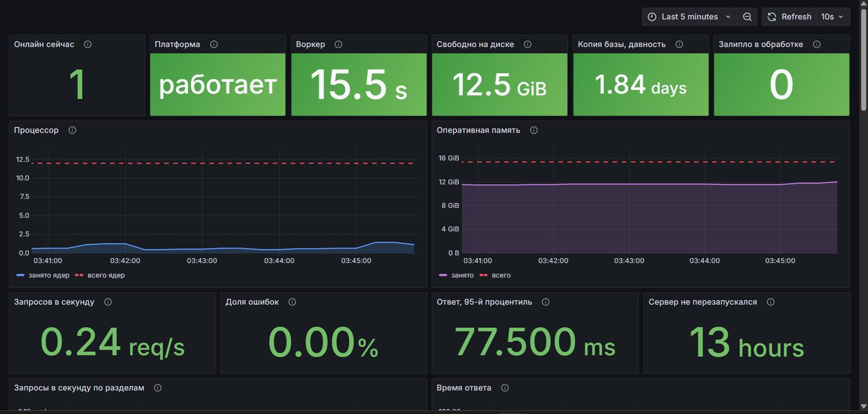Click the 77.500 ms response value

tap(535, 342)
